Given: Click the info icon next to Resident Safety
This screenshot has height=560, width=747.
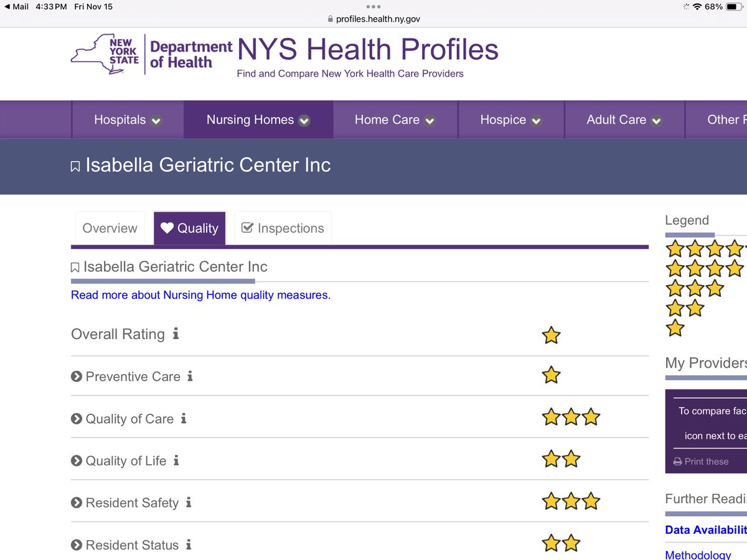Looking at the screenshot, I should (x=189, y=502).
